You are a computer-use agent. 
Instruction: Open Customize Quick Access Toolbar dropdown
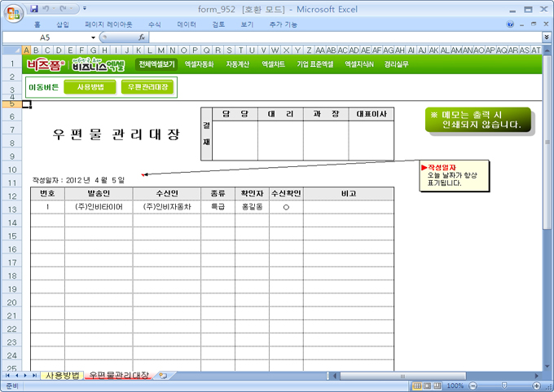[86, 8]
